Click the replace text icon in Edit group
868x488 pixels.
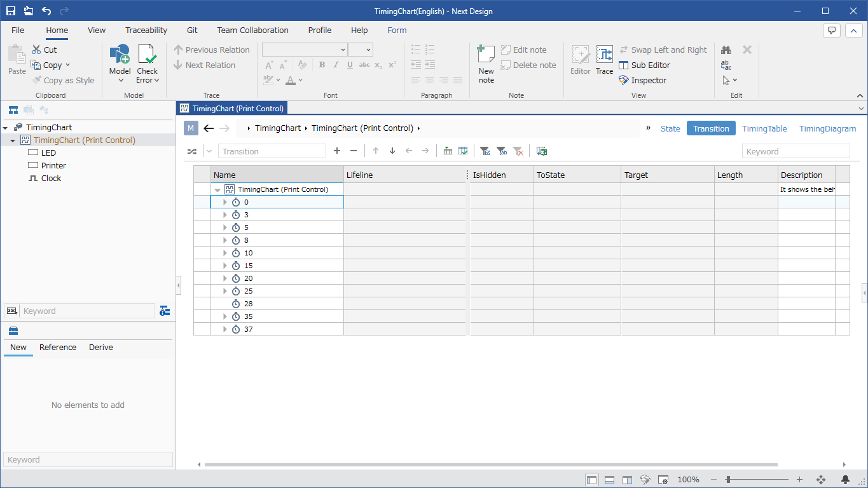pyautogui.click(x=726, y=65)
